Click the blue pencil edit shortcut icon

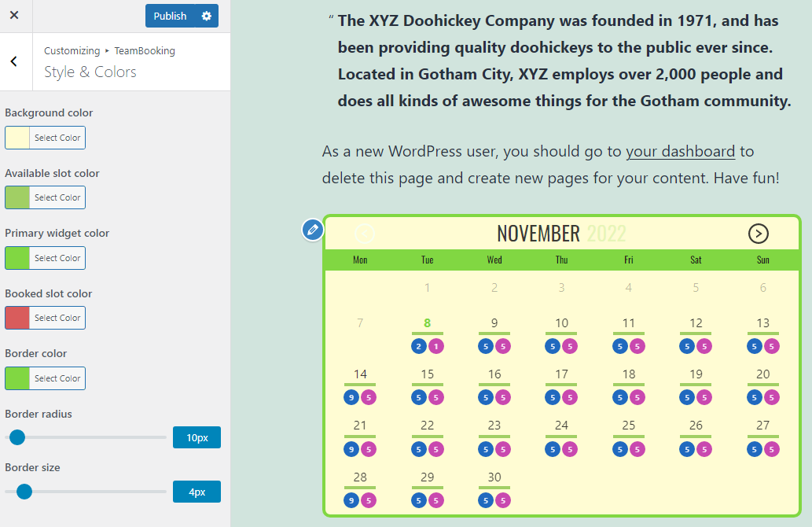(x=313, y=230)
